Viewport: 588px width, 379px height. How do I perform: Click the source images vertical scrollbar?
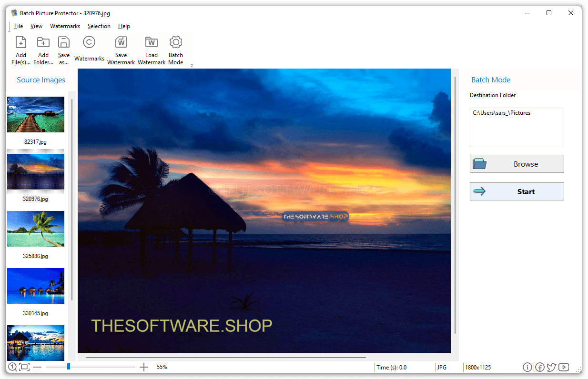[x=72, y=199]
